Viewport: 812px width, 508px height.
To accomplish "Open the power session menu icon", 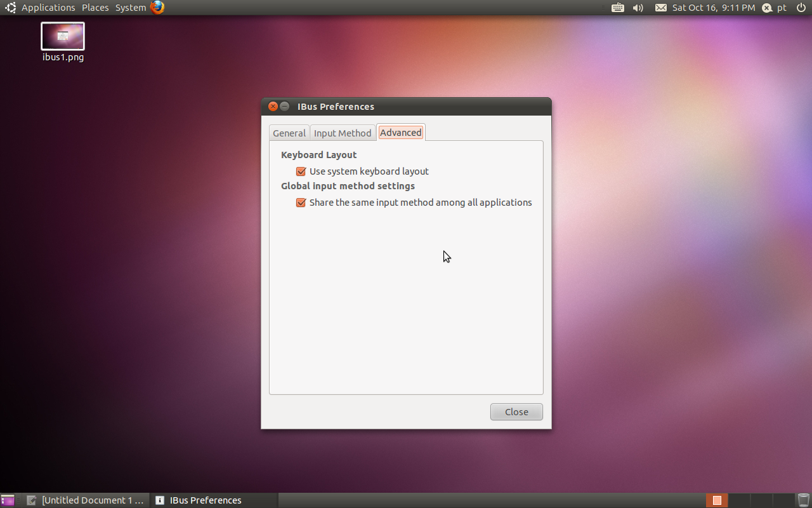I will click(801, 8).
